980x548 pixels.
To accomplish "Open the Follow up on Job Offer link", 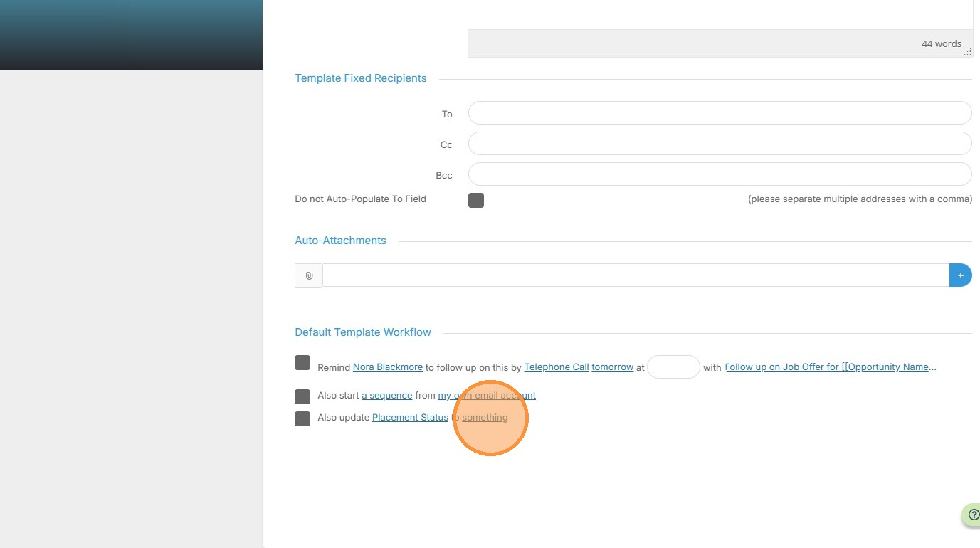I will (x=831, y=367).
